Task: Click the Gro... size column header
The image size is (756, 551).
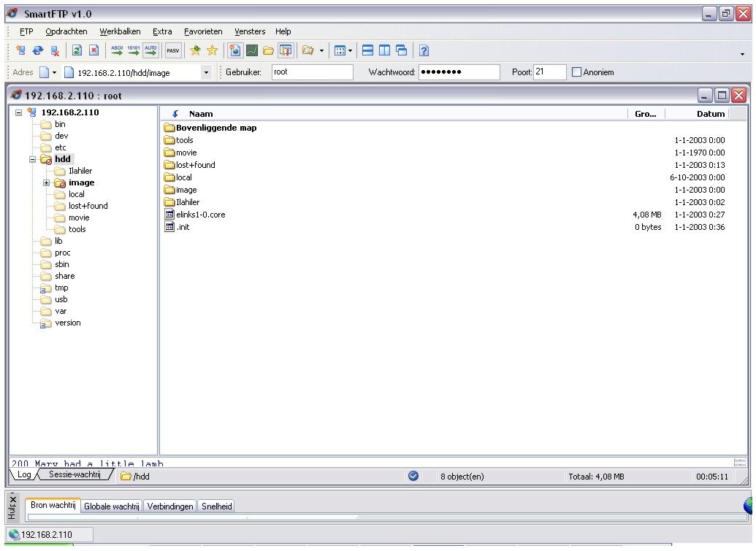Action: 646,114
